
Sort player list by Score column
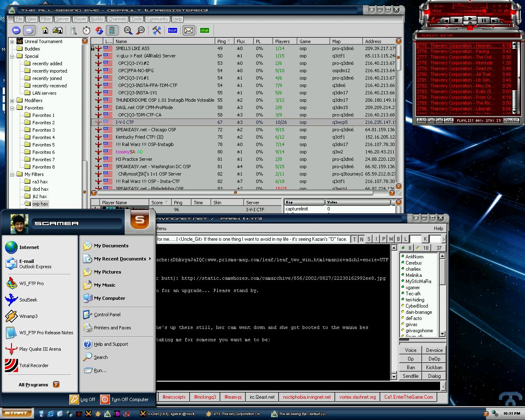[x=160, y=203]
